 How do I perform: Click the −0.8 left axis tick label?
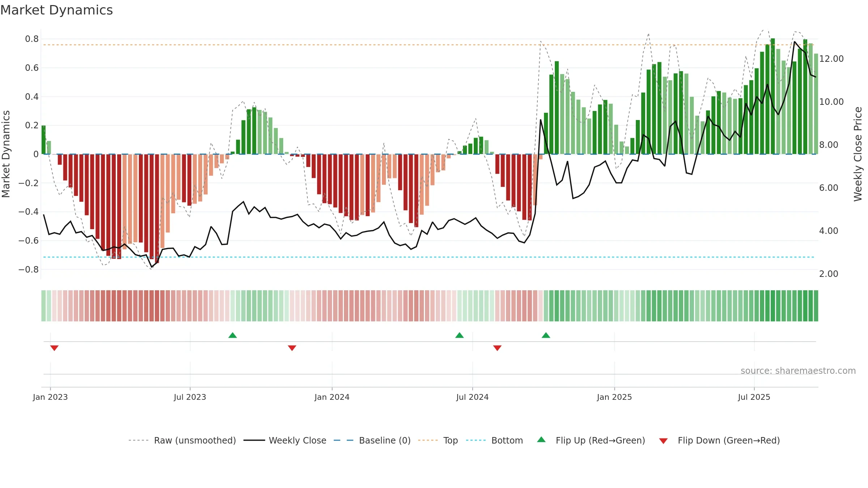point(29,269)
